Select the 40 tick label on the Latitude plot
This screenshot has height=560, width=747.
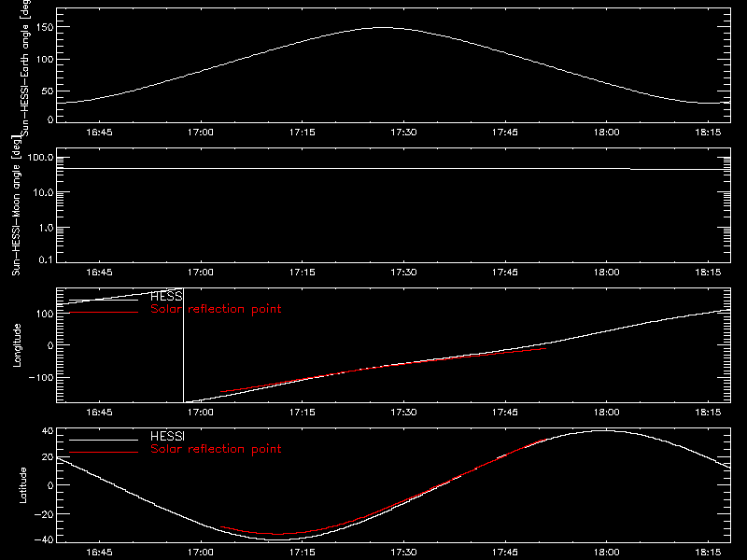[x=48, y=431]
